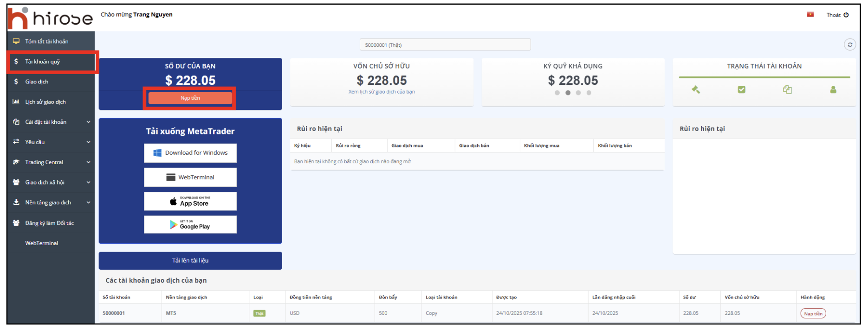Expand the Trading Central sidebar menu

point(51,162)
